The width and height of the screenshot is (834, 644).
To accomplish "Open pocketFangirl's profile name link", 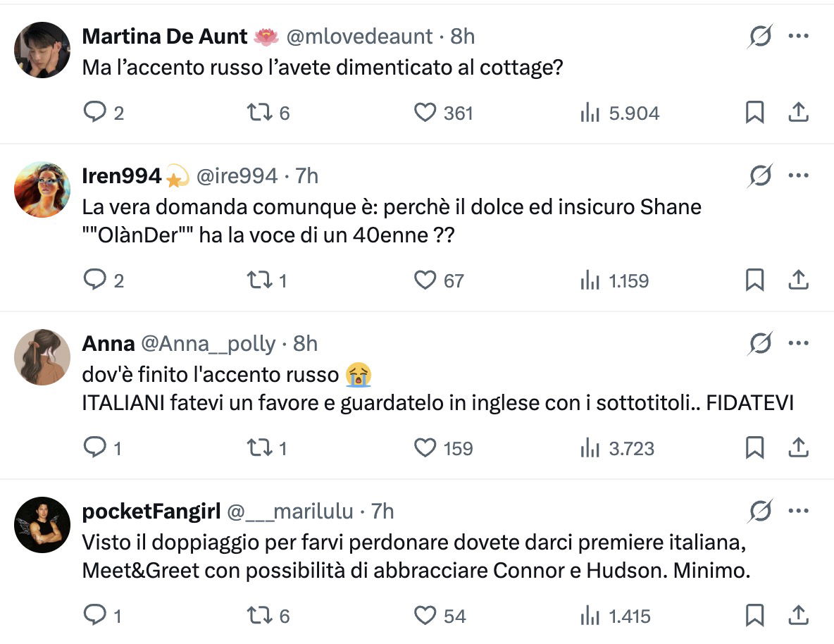I will [x=151, y=511].
